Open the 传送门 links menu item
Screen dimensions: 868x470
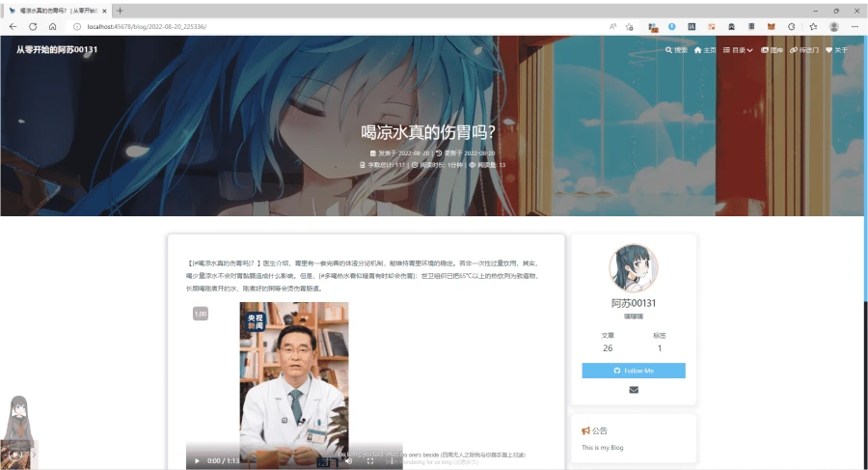click(x=804, y=50)
